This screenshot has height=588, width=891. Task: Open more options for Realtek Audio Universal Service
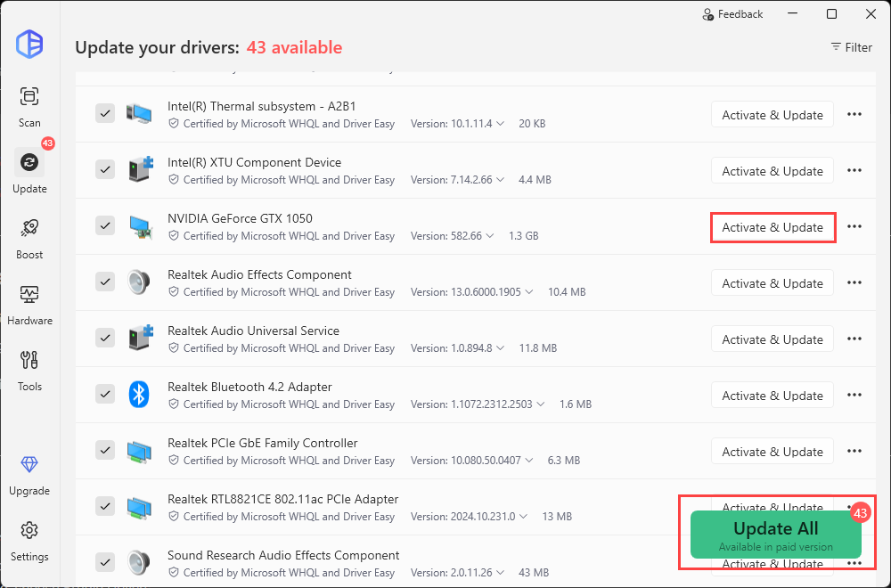pyautogui.click(x=854, y=339)
